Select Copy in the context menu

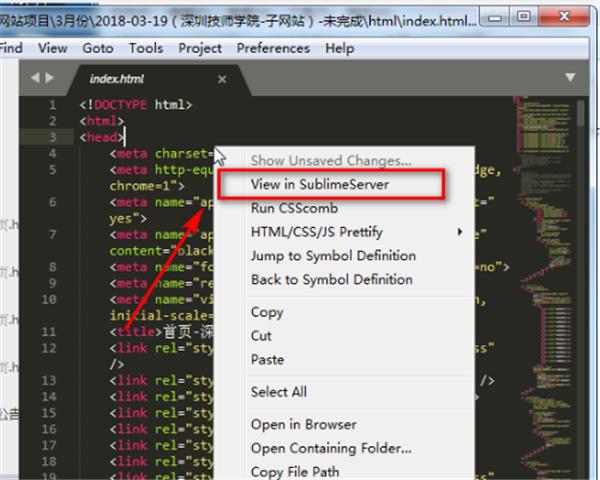click(267, 312)
